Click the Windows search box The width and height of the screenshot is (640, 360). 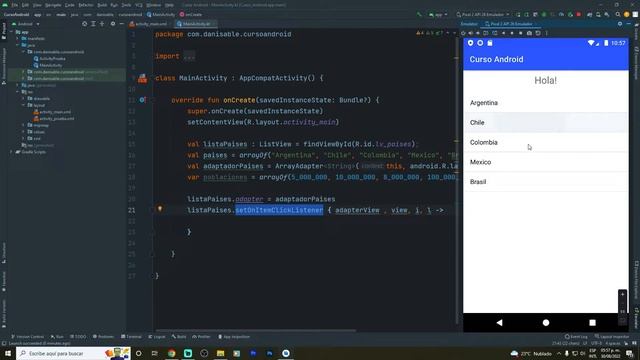(x=73, y=353)
